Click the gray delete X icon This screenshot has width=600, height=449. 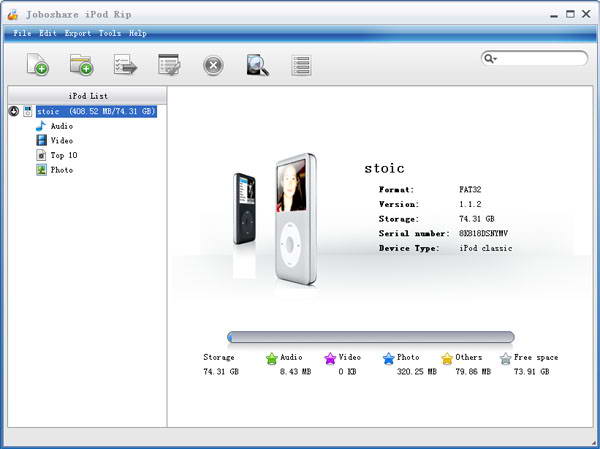(213, 65)
